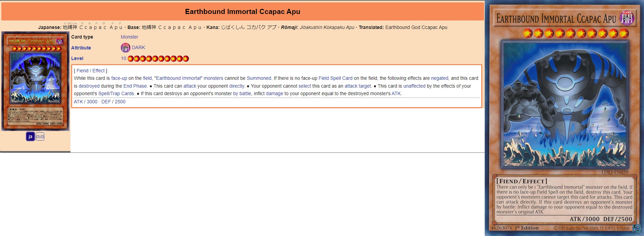The image size is (644, 236).
Task: Click the 'Earthbound Immortal Ccapac Apu' page heading
Action: coord(243,12)
